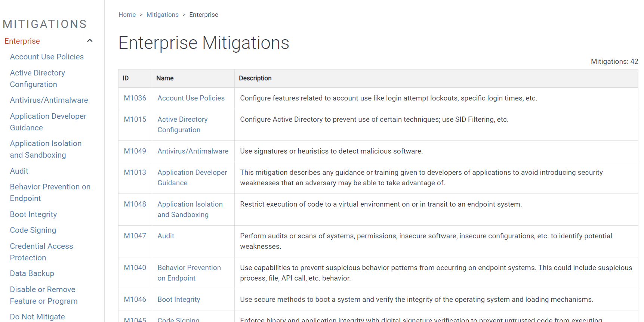Open Application Developer Guidance in table

(x=192, y=177)
